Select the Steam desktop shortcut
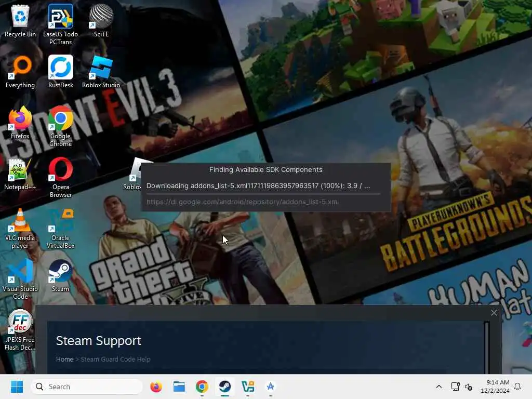This screenshot has height=399, width=532. click(x=60, y=275)
